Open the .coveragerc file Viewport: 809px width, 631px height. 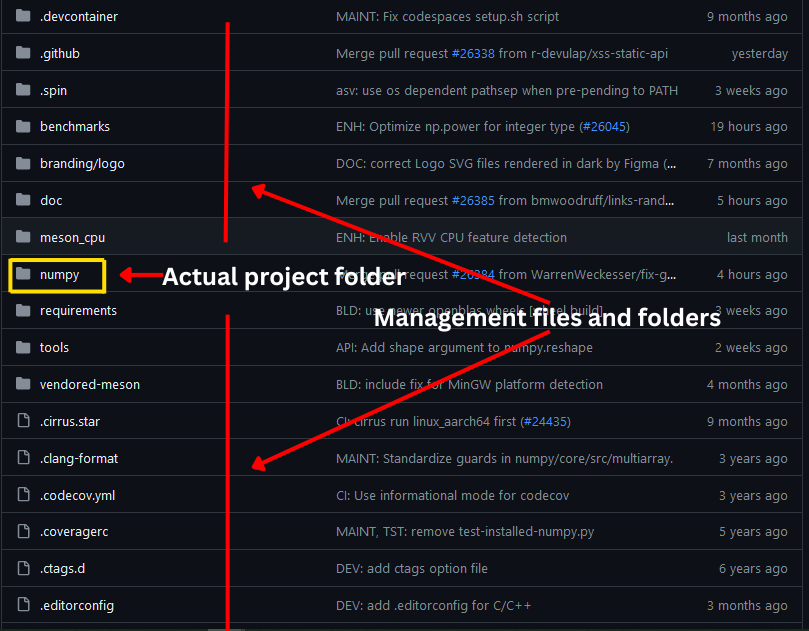coord(74,532)
